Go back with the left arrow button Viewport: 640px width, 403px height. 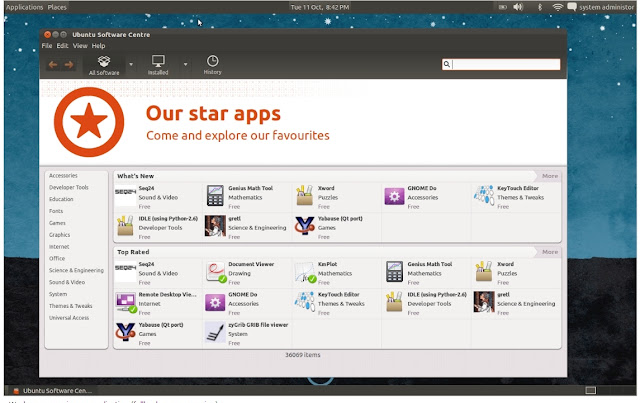[x=53, y=65]
